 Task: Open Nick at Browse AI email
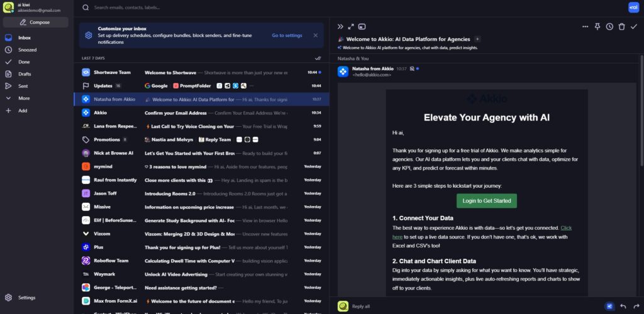pyautogui.click(x=201, y=153)
